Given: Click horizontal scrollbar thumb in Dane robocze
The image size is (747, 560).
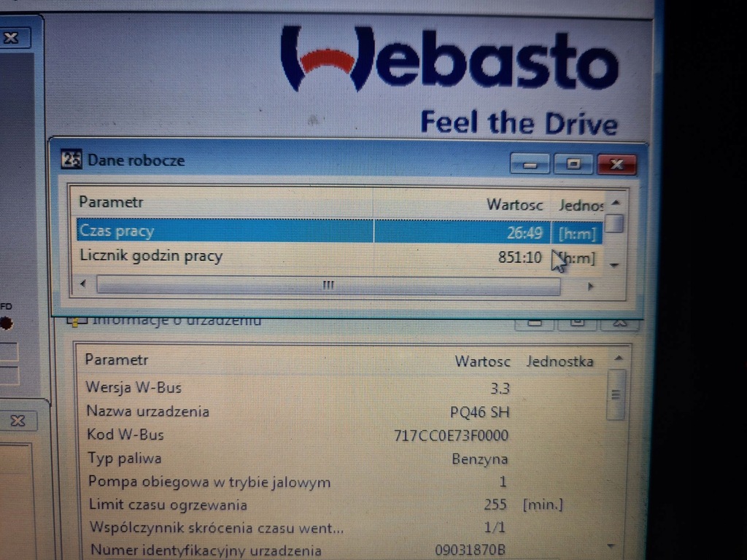Looking at the screenshot, I should coord(328,285).
